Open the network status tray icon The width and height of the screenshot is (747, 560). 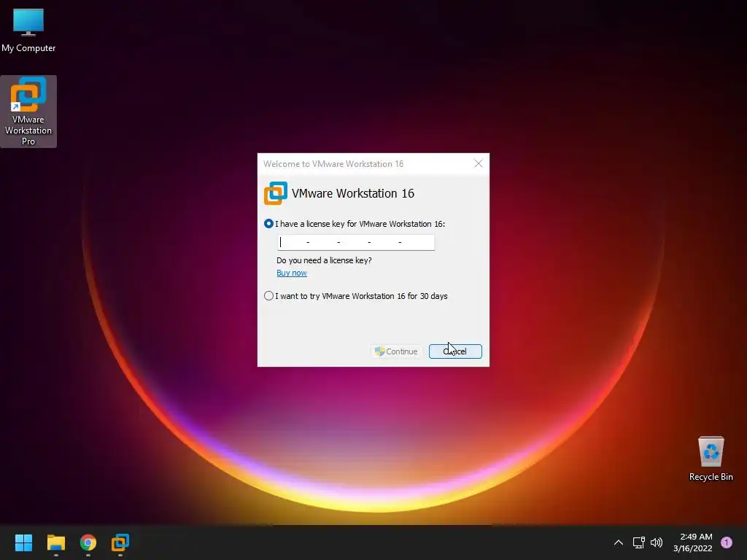(x=638, y=542)
